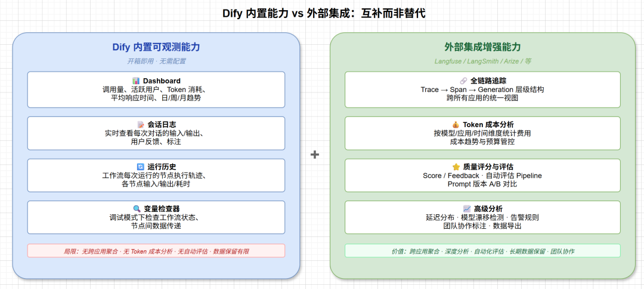The height and width of the screenshot is (289, 644).
Task: Click the 质量评分与评估 star icon
Action: click(456, 167)
